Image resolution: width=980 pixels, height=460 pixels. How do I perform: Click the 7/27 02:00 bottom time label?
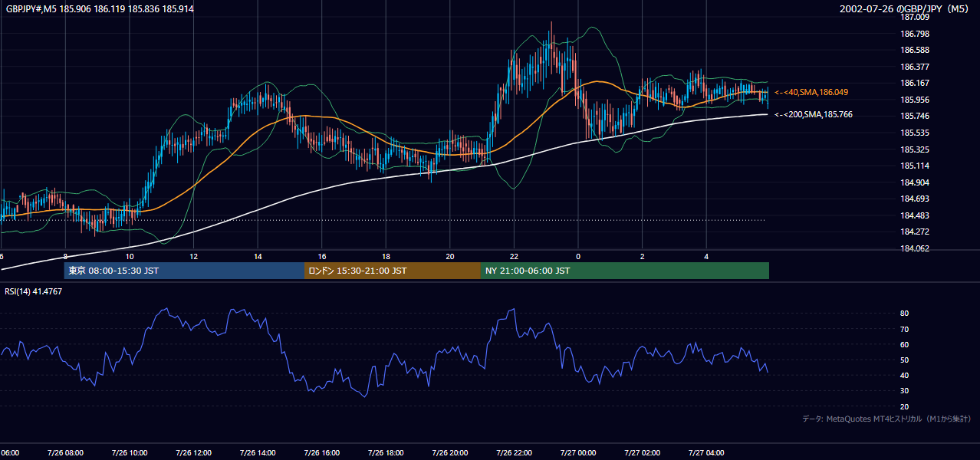pyautogui.click(x=643, y=453)
